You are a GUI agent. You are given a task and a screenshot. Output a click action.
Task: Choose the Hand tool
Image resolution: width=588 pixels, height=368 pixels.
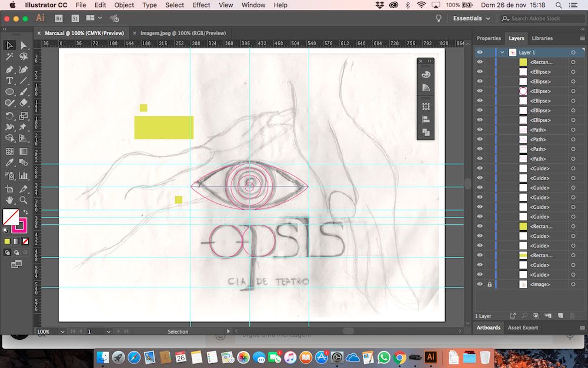point(9,200)
